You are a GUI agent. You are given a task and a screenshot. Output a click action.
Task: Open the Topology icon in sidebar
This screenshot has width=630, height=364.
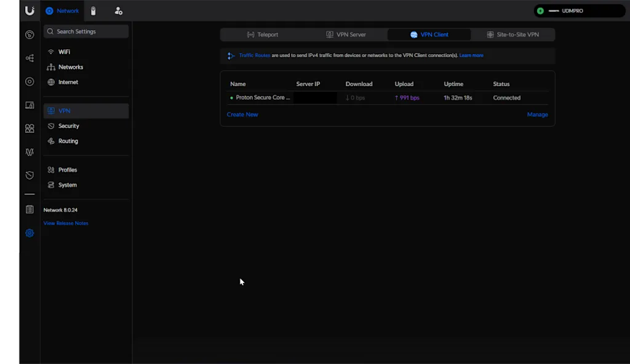point(30,58)
